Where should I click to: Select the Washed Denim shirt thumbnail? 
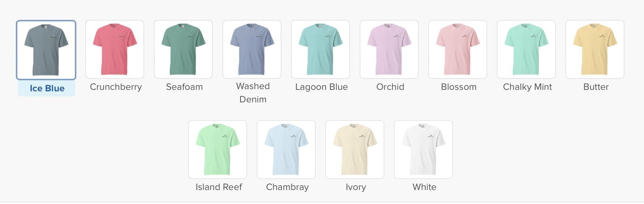[252, 49]
